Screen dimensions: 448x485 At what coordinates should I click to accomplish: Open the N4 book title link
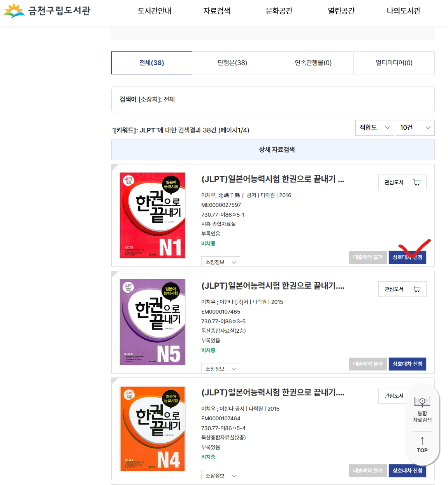coord(272,393)
